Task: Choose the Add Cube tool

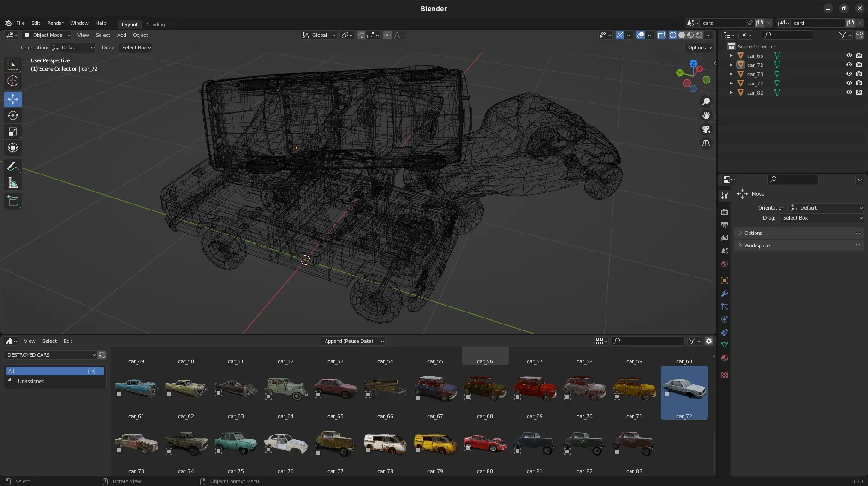Action: click(13, 201)
